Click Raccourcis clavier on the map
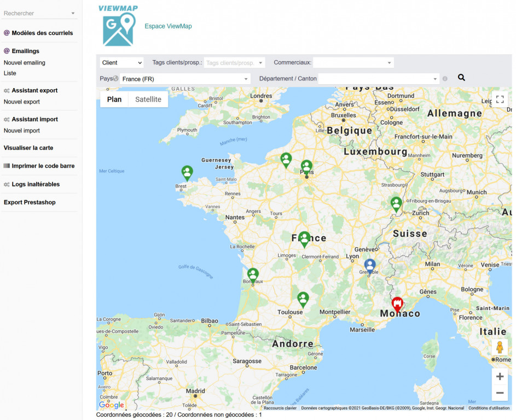Viewport: 516px width, 420px height. tap(280, 408)
